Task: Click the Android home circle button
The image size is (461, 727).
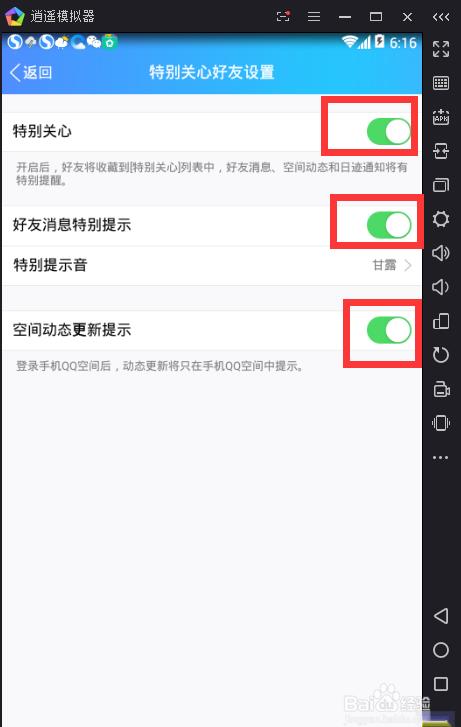Action: tap(441, 650)
